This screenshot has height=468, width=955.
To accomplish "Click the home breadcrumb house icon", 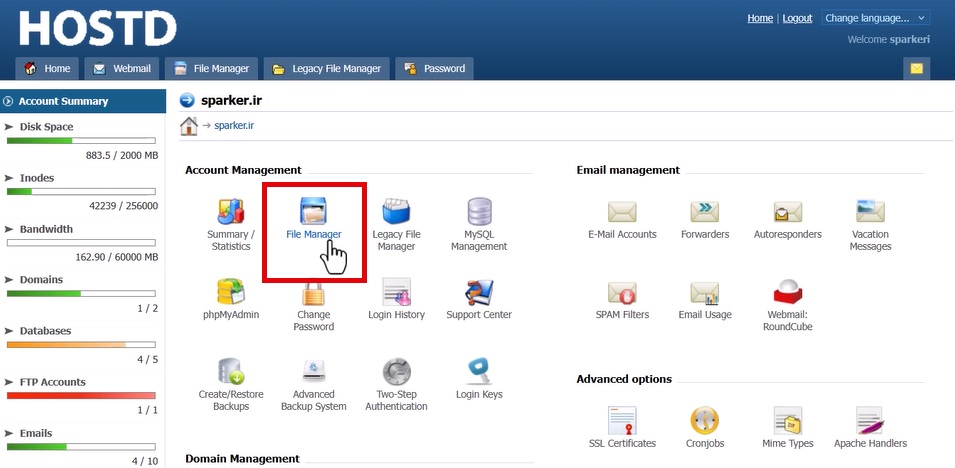I will click(x=188, y=126).
